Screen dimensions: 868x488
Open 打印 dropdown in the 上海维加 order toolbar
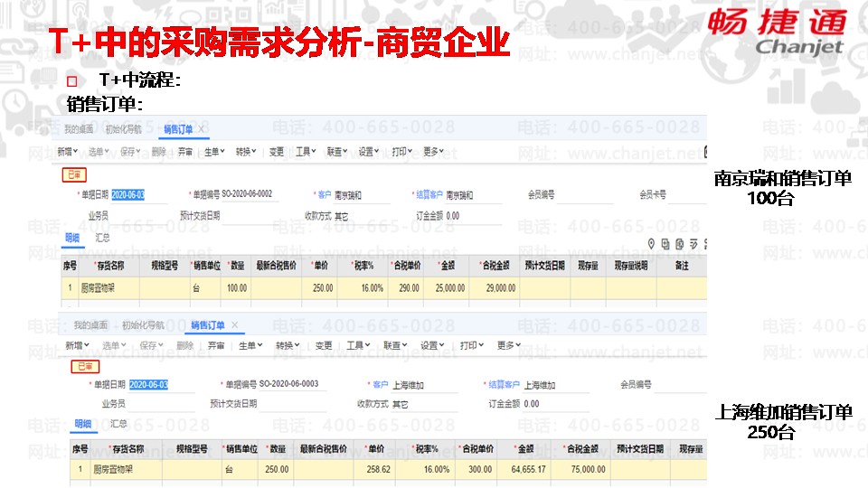tap(472, 345)
